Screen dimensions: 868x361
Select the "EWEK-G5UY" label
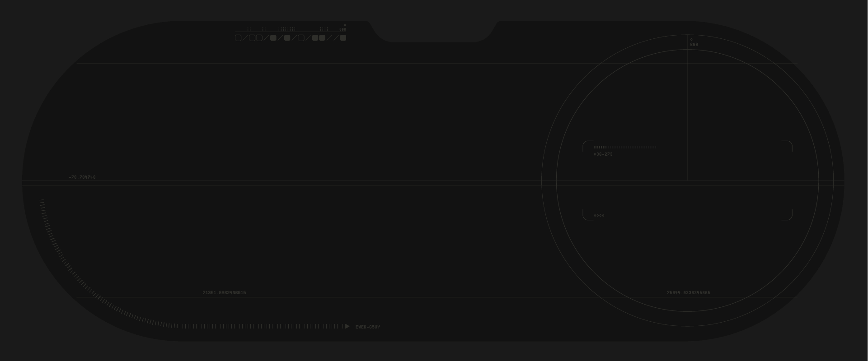point(368,327)
